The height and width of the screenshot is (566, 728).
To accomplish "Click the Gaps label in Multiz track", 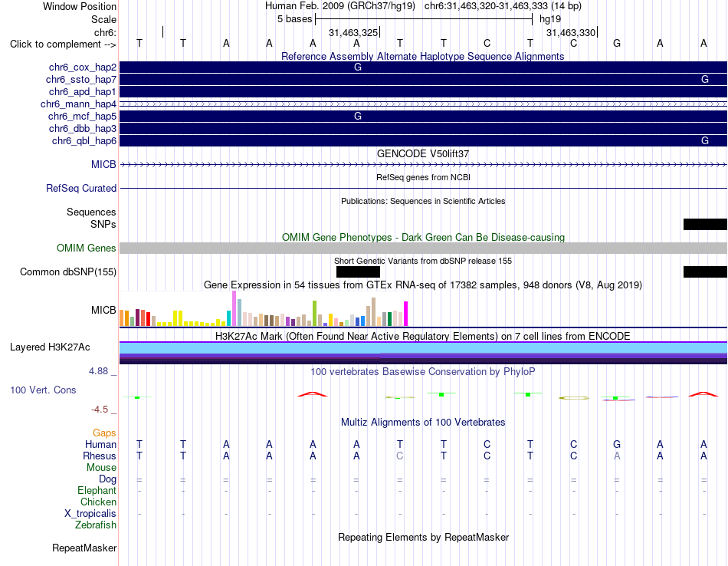I will click(x=104, y=433).
